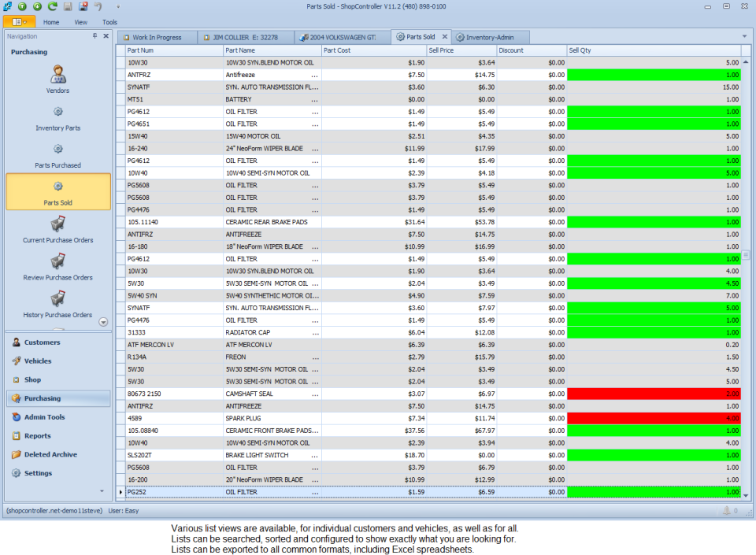Pin the Navigation panel
Image resolution: width=756 pixels, height=555 pixels.
[96, 35]
